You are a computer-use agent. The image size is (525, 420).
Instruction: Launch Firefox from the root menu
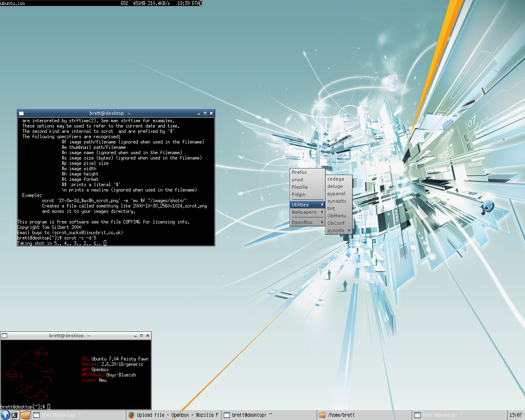pos(307,172)
